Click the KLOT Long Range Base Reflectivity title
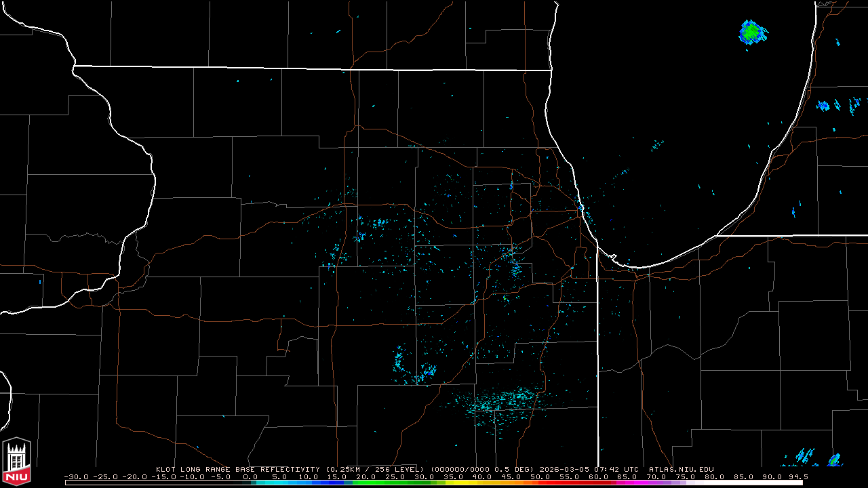 [237, 469]
